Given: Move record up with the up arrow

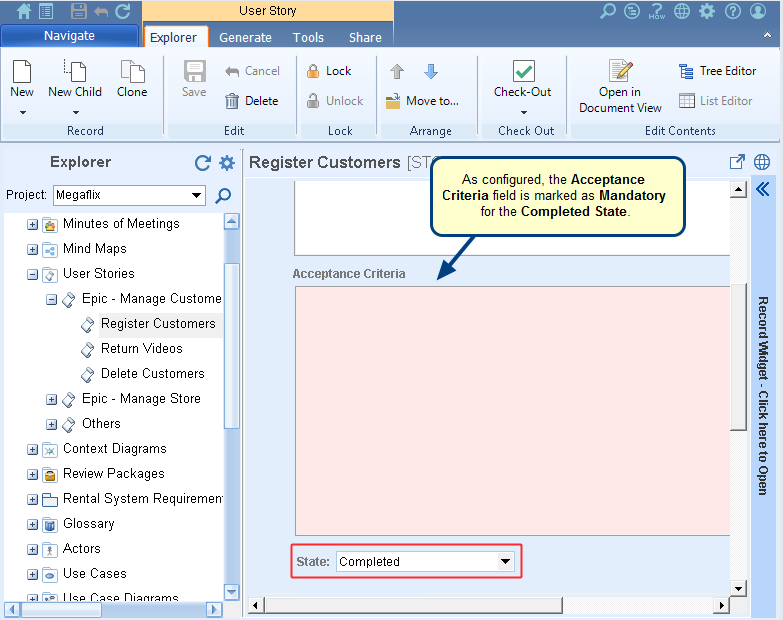Looking at the screenshot, I should (397, 71).
